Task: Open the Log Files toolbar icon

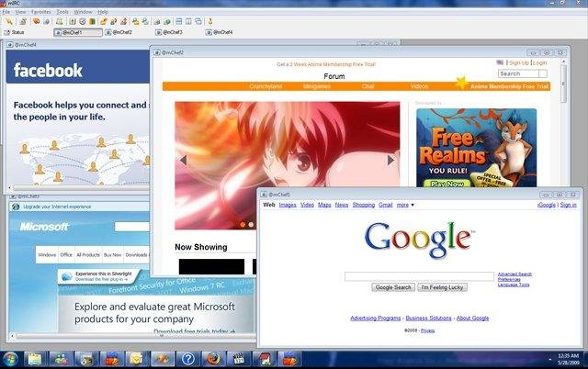Action: [145, 21]
